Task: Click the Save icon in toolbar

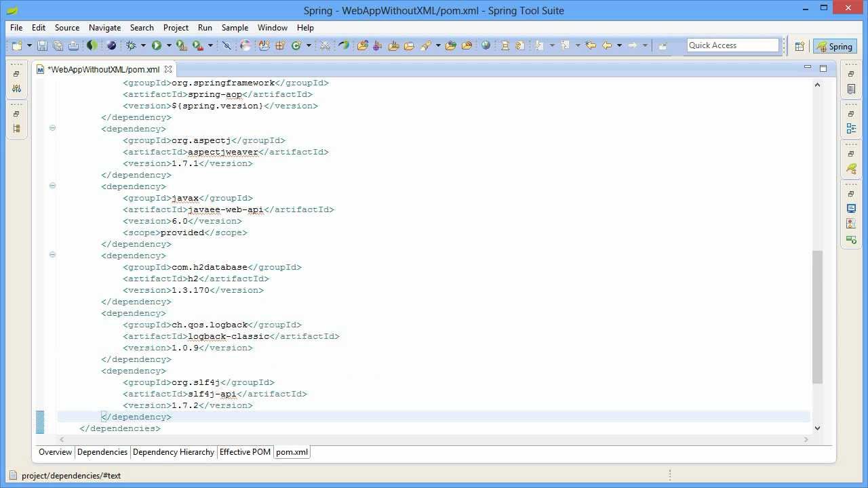Action: tap(42, 45)
